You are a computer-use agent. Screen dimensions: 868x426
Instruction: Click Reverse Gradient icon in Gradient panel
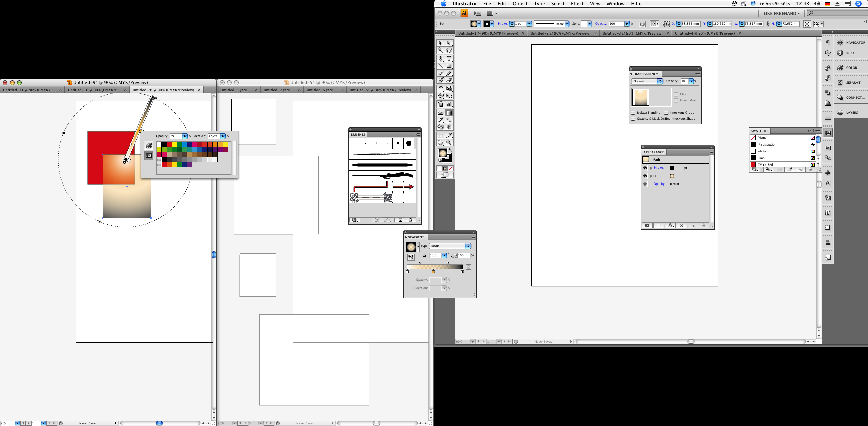tap(411, 257)
